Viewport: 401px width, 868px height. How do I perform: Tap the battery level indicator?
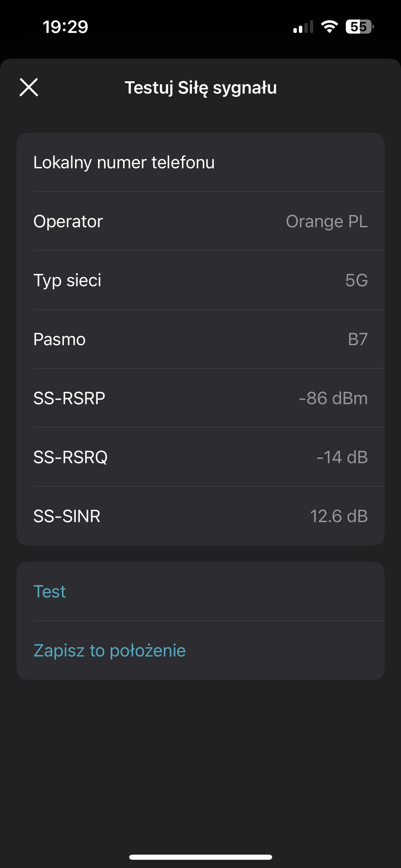359,27
